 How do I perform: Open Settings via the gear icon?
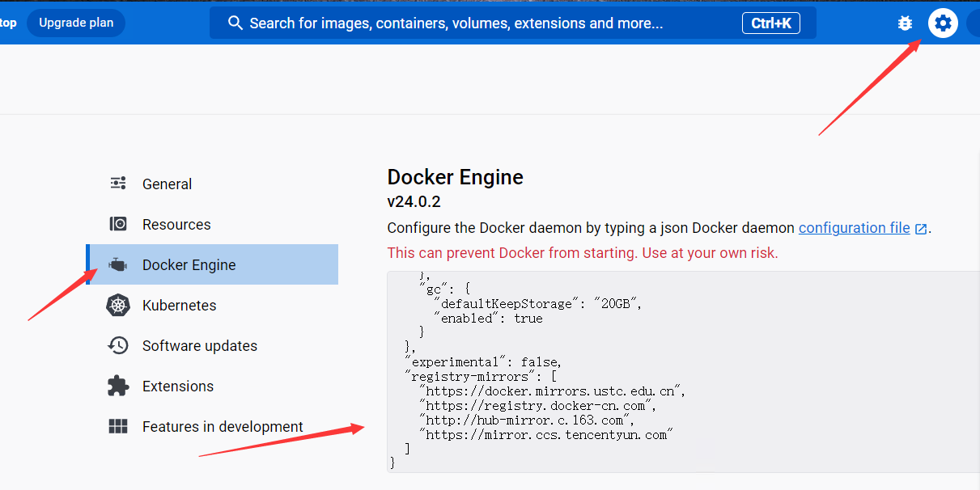[x=943, y=23]
